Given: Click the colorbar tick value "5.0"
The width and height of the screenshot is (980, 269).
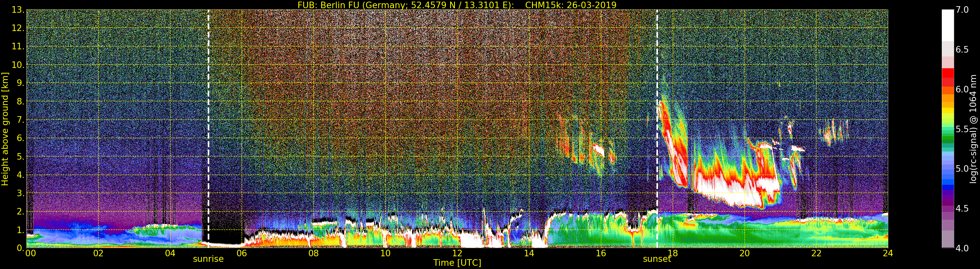Looking at the screenshot, I should pyautogui.click(x=962, y=168).
